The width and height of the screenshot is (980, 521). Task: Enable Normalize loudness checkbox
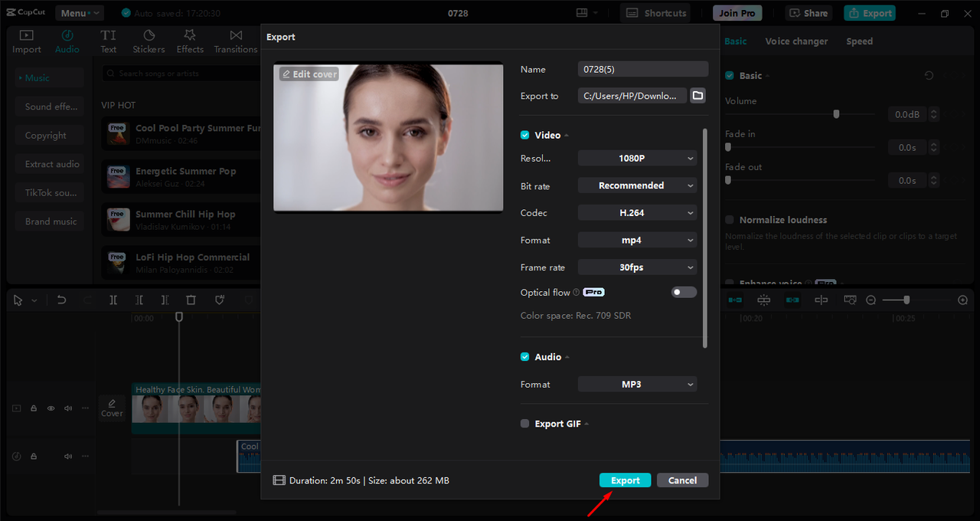(730, 220)
